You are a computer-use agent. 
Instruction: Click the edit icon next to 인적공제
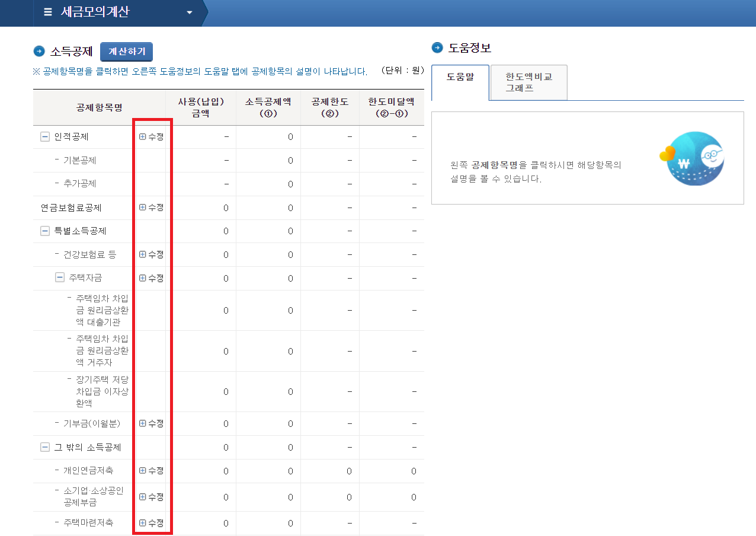pyautogui.click(x=150, y=136)
